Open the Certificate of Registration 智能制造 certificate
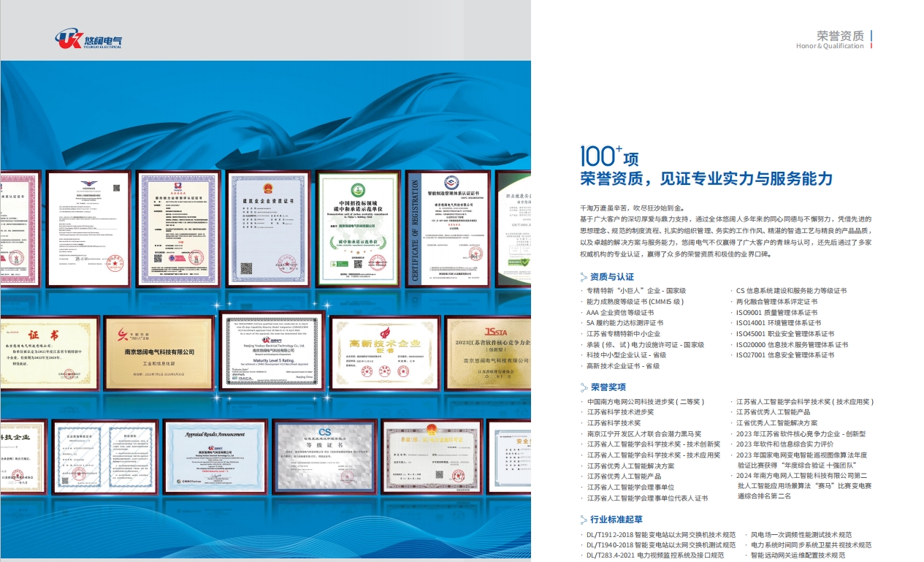This screenshot has width=924, height=562. [x=448, y=228]
